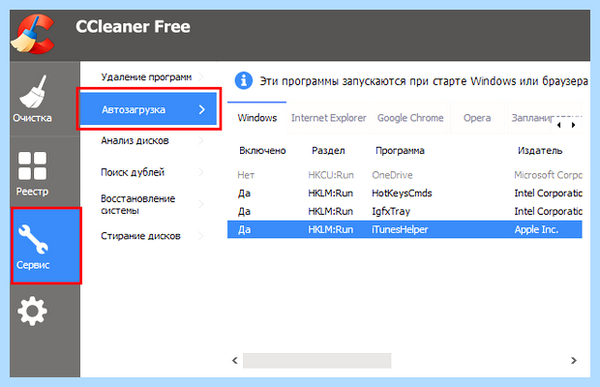Image resolution: width=600 pixels, height=387 pixels.
Task: Switch to the Windows tab
Action: (x=257, y=118)
